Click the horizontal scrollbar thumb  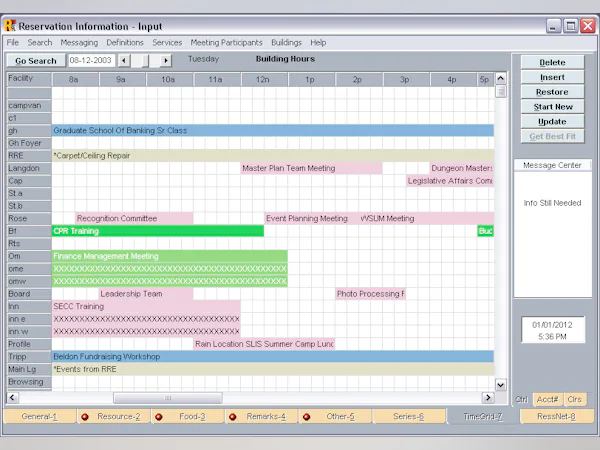(x=168, y=398)
